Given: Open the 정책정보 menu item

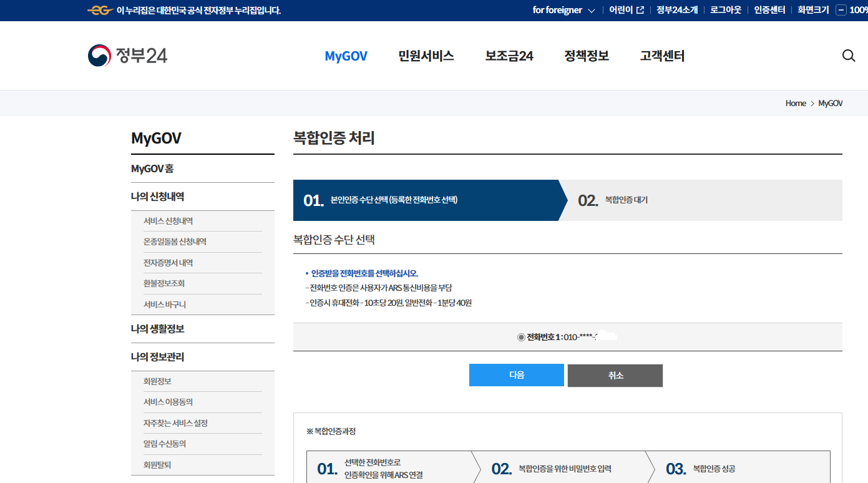Looking at the screenshot, I should point(586,56).
